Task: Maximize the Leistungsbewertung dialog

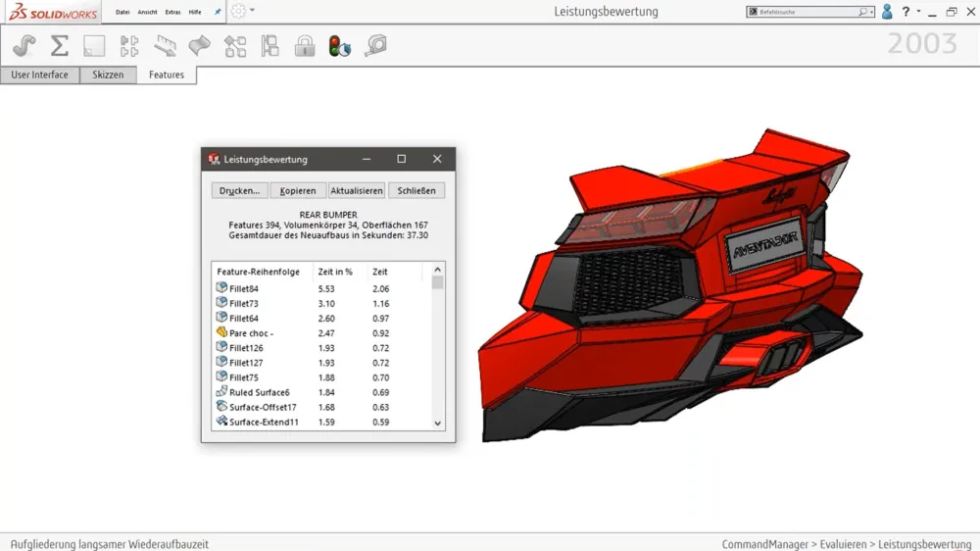Action: [x=401, y=159]
